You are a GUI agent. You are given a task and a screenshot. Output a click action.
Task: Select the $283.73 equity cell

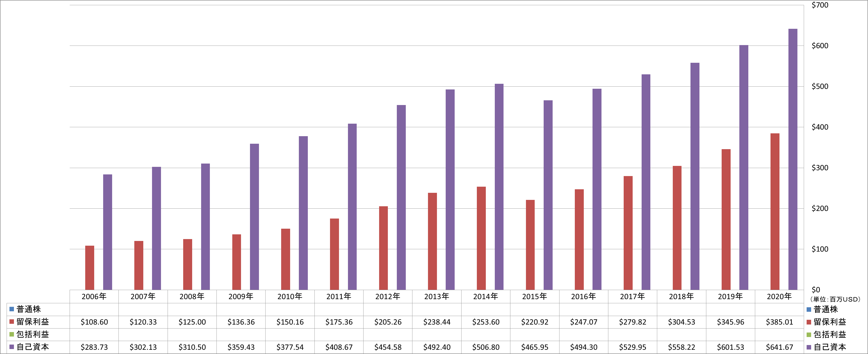[x=94, y=347]
